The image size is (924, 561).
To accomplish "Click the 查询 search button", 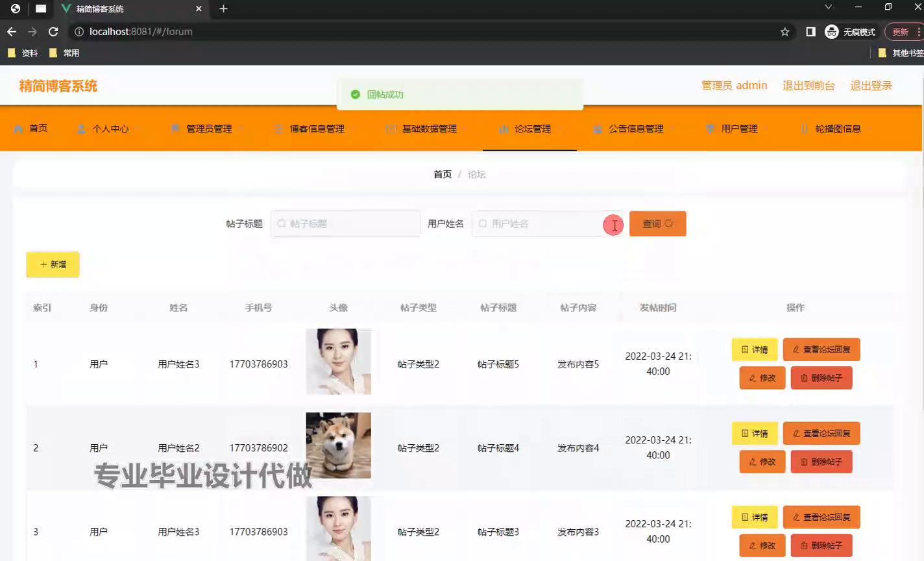I will pos(657,224).
